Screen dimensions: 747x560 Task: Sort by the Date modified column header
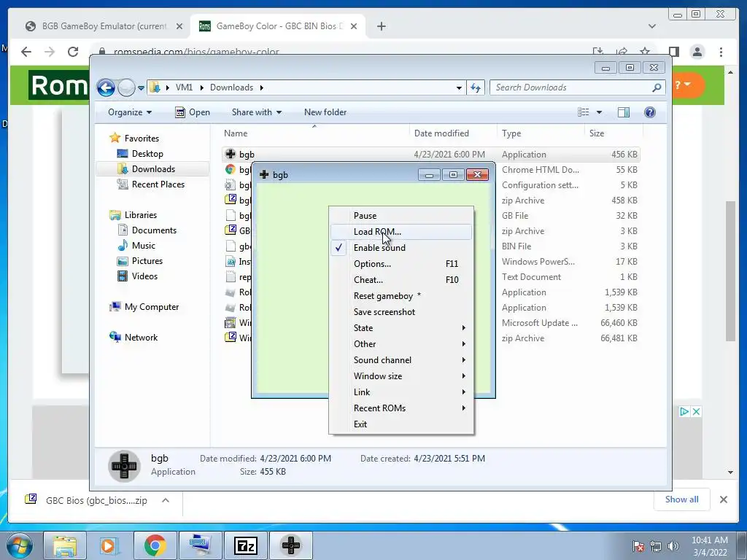point(453,133)
